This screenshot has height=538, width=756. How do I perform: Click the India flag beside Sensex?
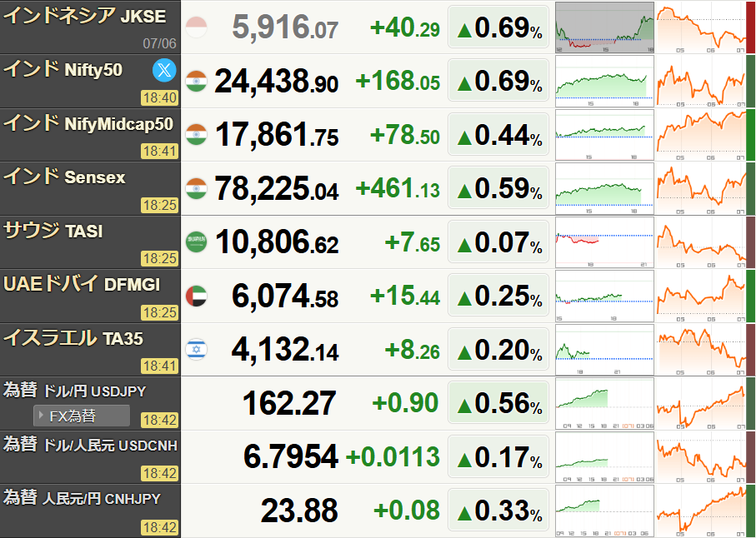(196, 188)
